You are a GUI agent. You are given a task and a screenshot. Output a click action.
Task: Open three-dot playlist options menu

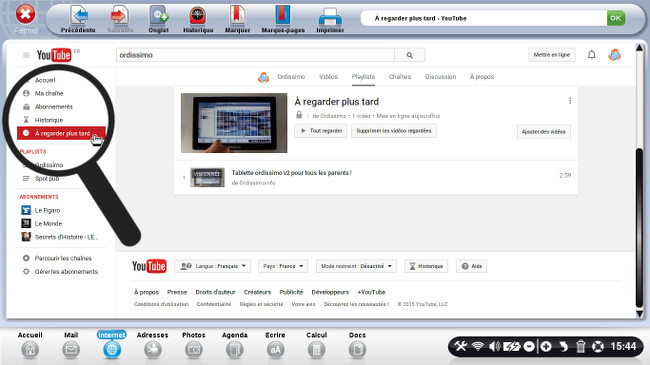pos(570,101)
